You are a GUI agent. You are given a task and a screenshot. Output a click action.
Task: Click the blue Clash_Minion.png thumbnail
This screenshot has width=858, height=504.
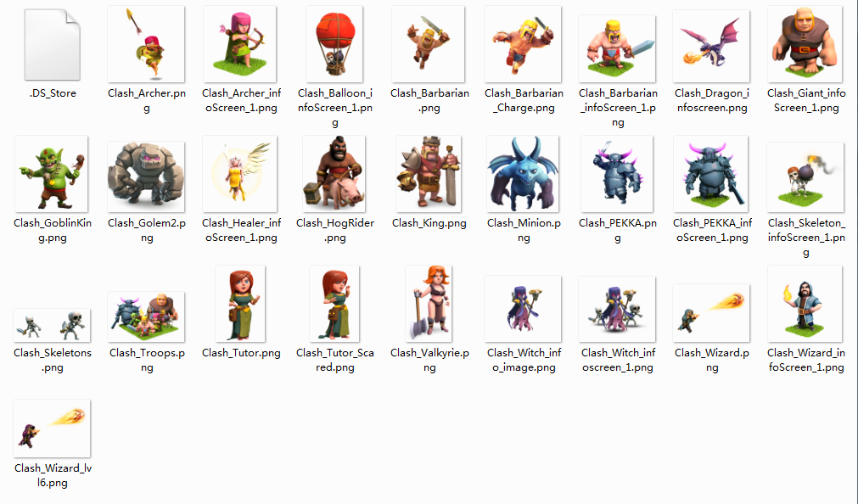pos(523,174)
